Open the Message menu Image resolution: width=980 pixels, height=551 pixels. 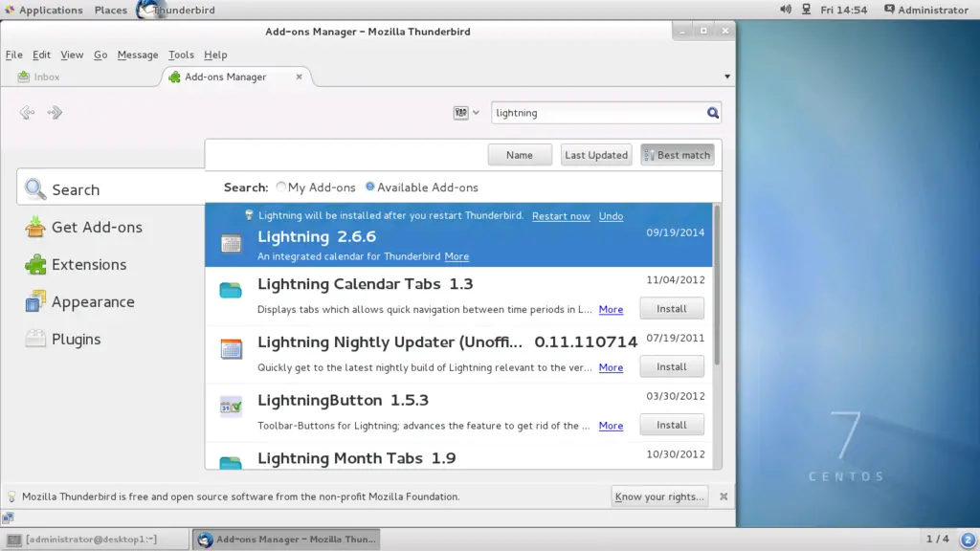[138, 55]
